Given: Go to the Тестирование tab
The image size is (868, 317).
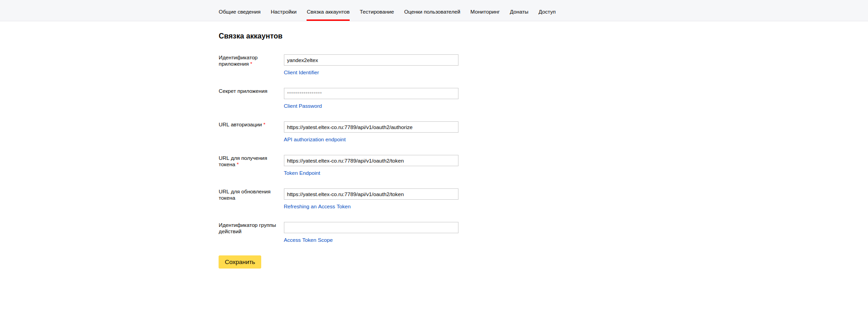Looking at the screenshot, I should [x=376, y=12].
